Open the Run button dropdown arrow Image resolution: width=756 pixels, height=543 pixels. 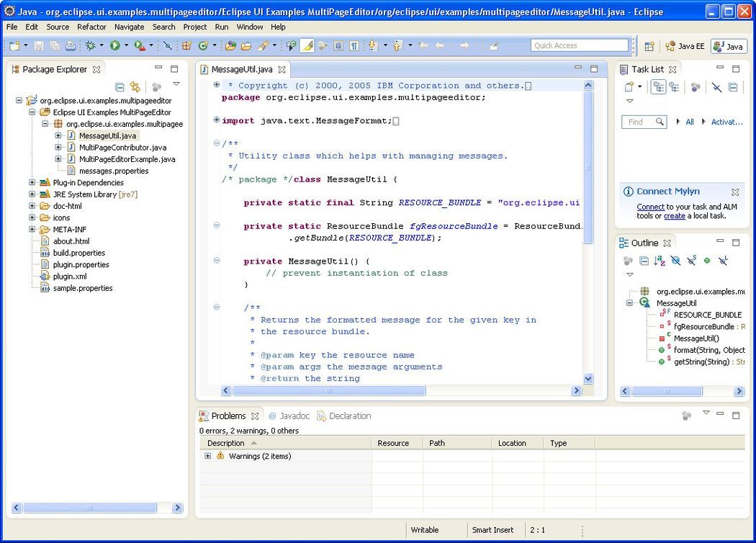point(126,45)
